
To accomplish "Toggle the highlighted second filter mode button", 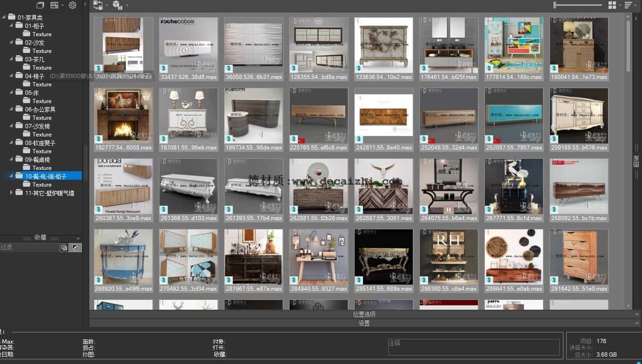I will pyautogui.click(x=75, y=248).
